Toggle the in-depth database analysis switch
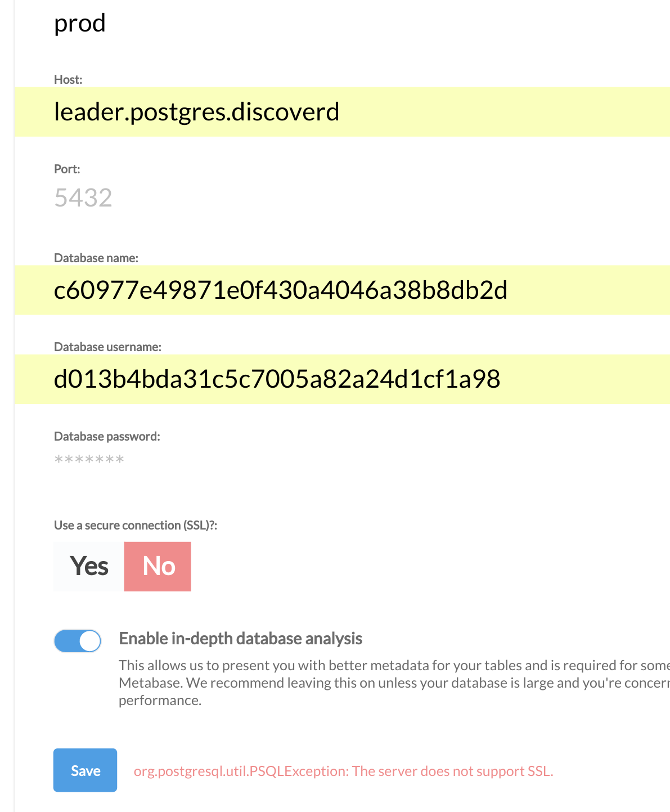The height and width of the screenshot is (812, 670). [78, 641]
